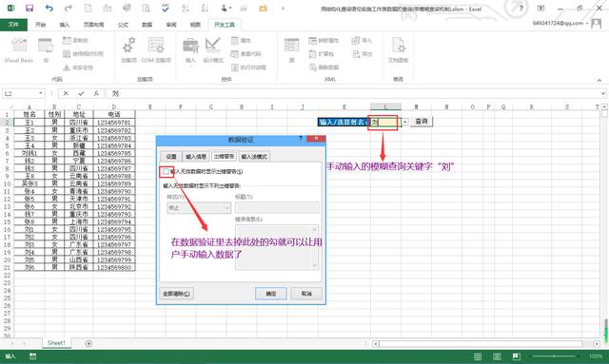Open XML Map Properties (映射属性)
The height and width of the screenshot is (364, 609).
click(324, 40)
